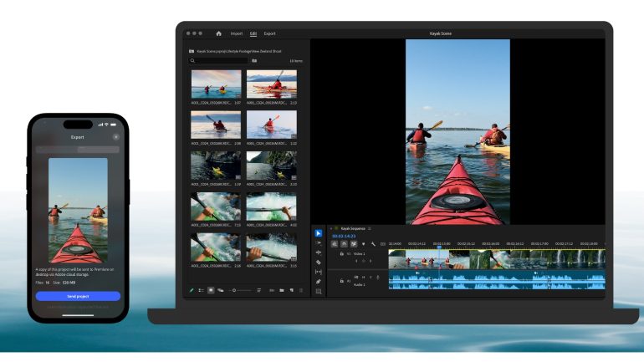Toggle snap magnet in timeline
Screen dimensions: 644x362
(x=344, y=243)
